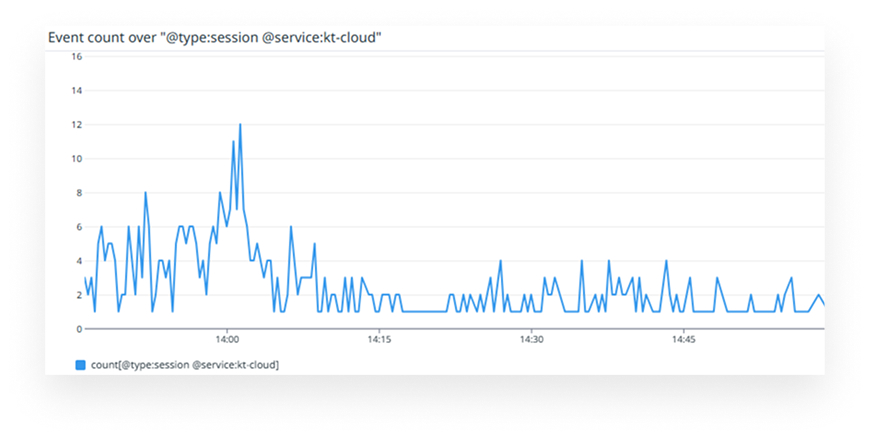Click the peak at count 11 before the maximum

[233, 142]
